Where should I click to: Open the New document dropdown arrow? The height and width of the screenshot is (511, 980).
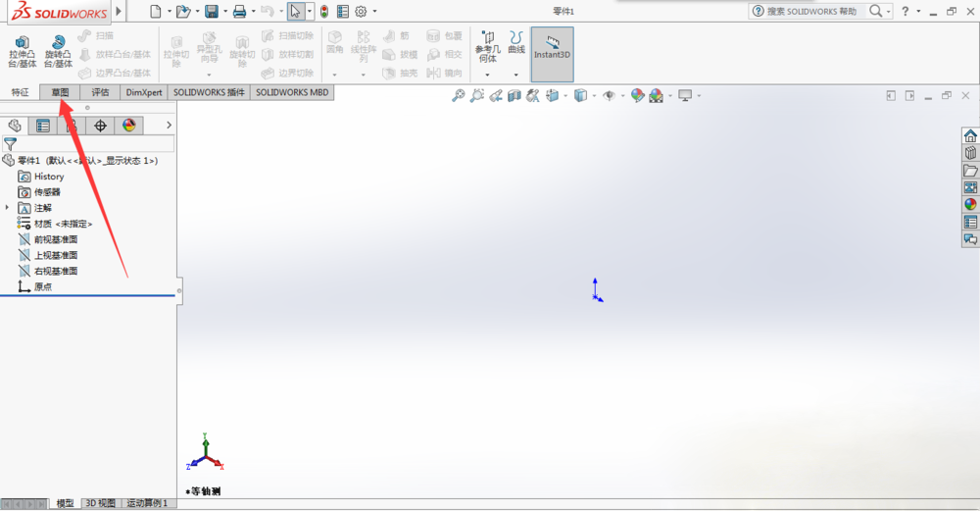[169, 11]
